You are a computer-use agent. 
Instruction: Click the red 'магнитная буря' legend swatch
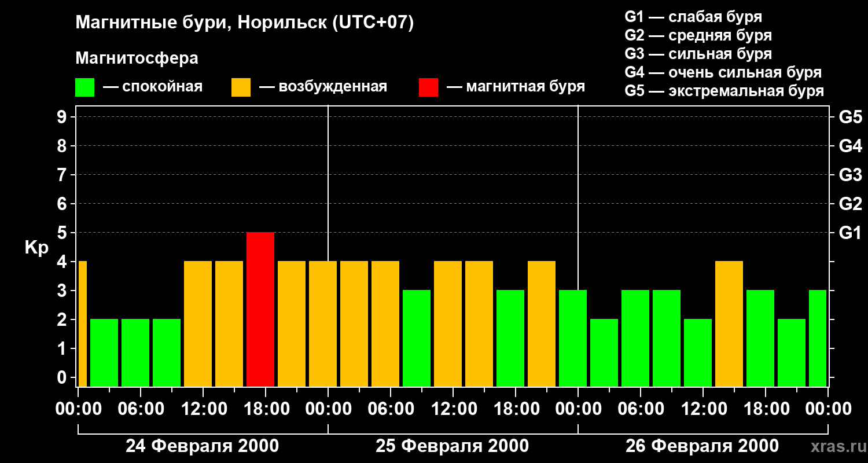click(428, 87)
